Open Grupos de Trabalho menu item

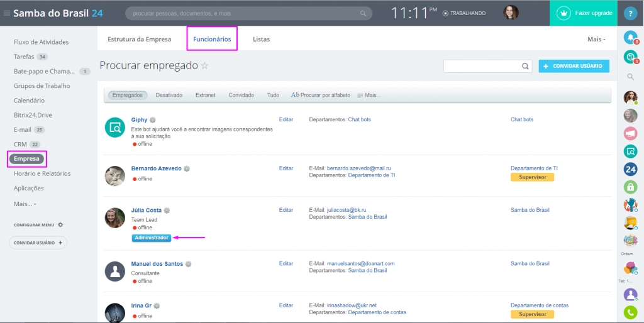[x=42, y=86]
